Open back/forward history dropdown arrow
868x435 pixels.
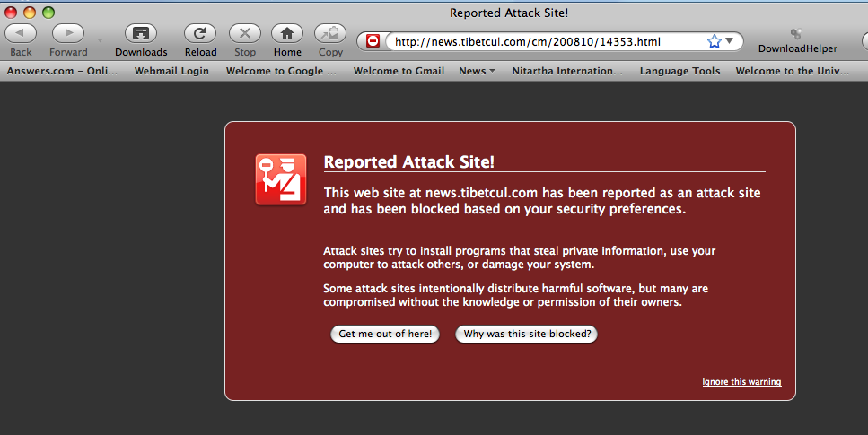coord(100,41)
